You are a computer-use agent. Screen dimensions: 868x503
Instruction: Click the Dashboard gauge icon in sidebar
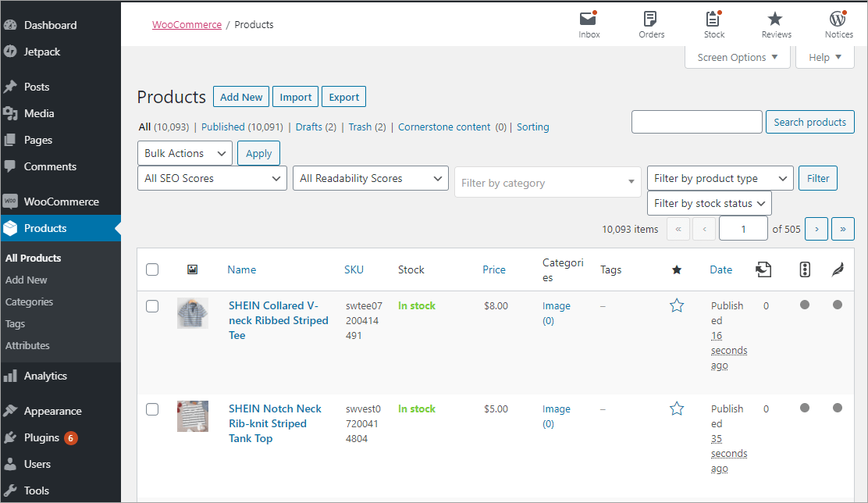(x=10, y=25)
